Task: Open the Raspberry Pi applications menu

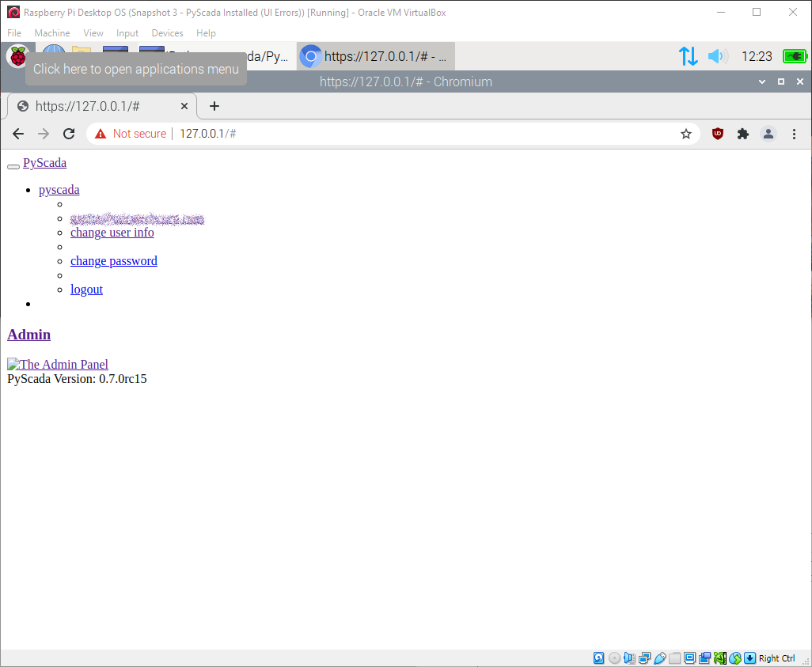Action: pyautogui.click(x=17, y=56)
